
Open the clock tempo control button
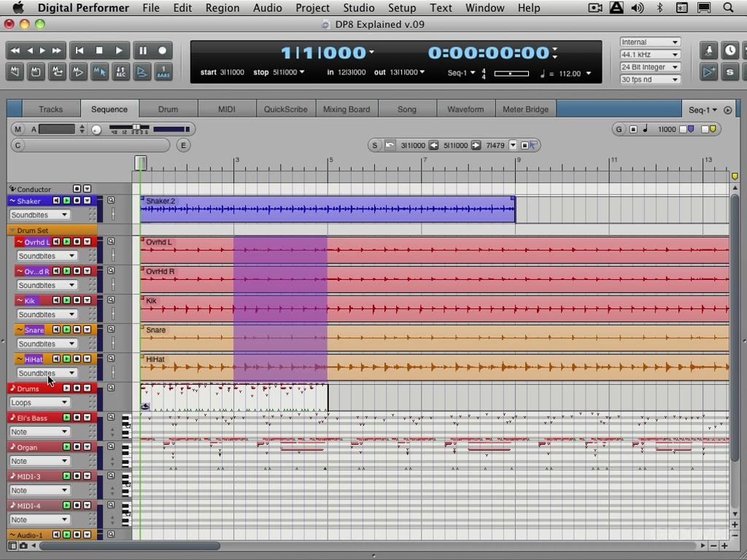coord(729,50)
